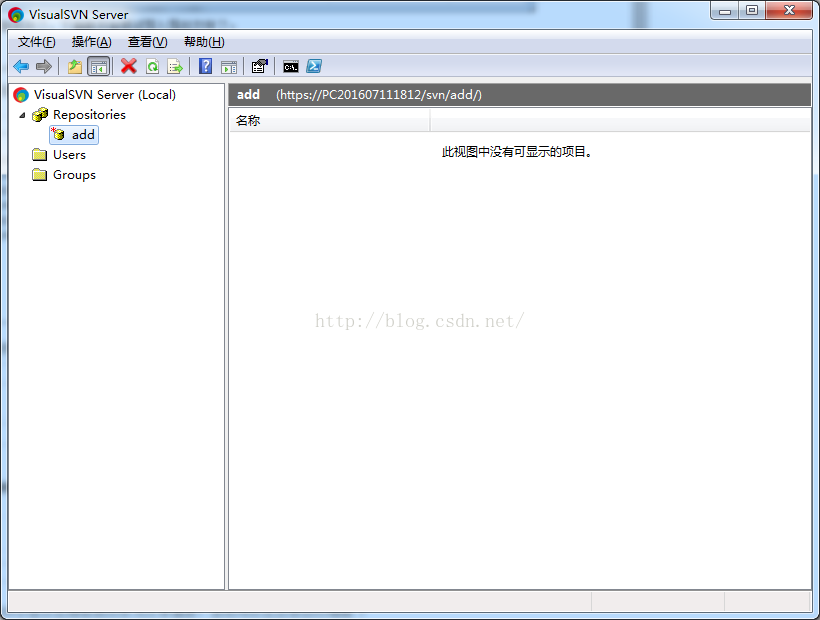Viewport: 820px width, 620px height.
Task: Minimize the VisualSVN Server window
Action: (724, 10)
